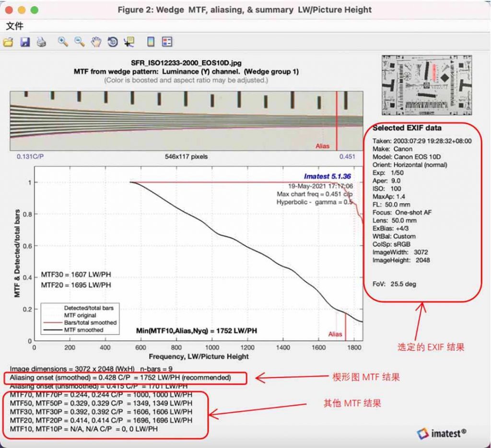The height and width of the screenshot is (448, 491).
Task: Click the Open File folder icon
Action: point(8,42)
